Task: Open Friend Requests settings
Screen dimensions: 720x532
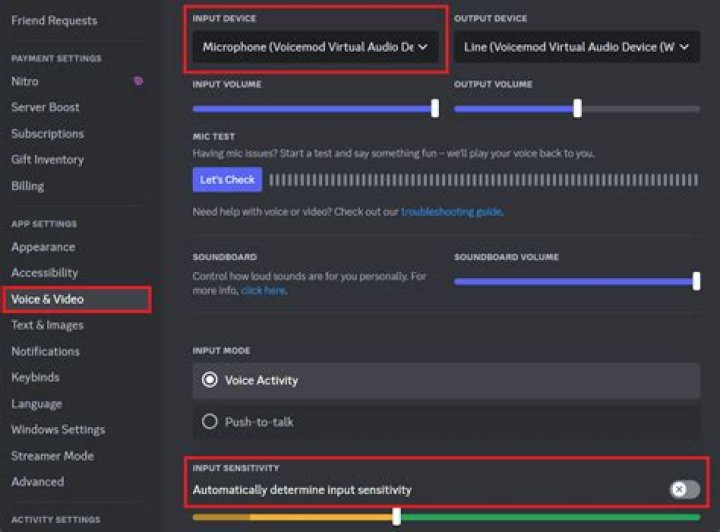Action: click(54, 20)
